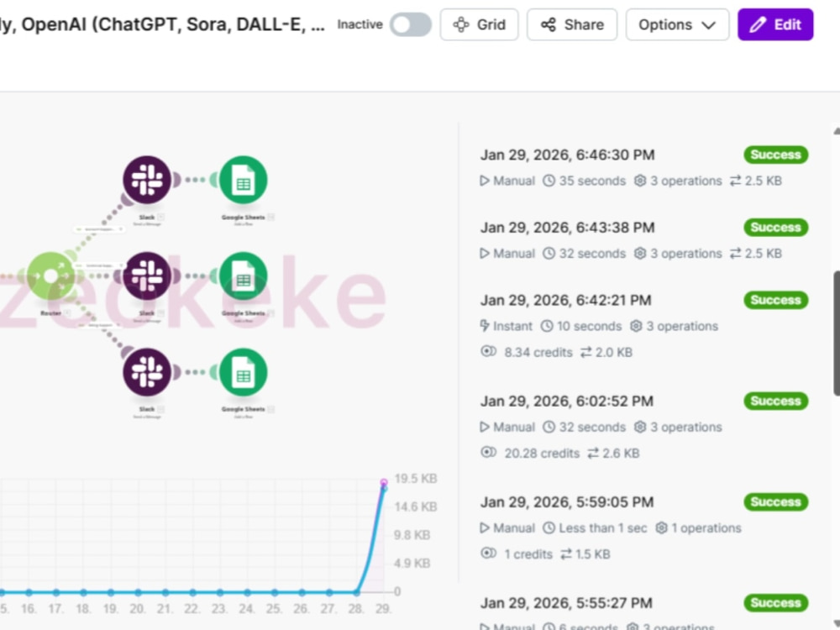Click Success badge for 6:02:52 PM run
This screenshot has width=840, height=630.
click(775, 402)
